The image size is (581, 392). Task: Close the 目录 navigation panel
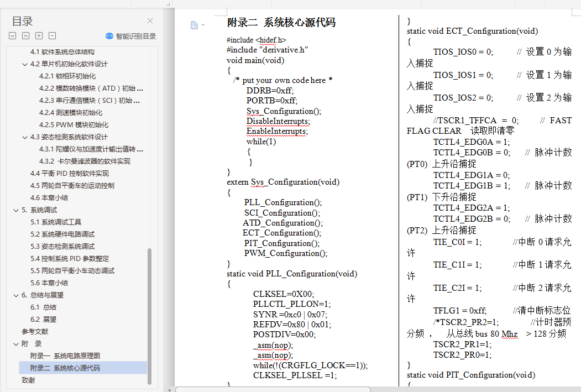tap(150, 21)
